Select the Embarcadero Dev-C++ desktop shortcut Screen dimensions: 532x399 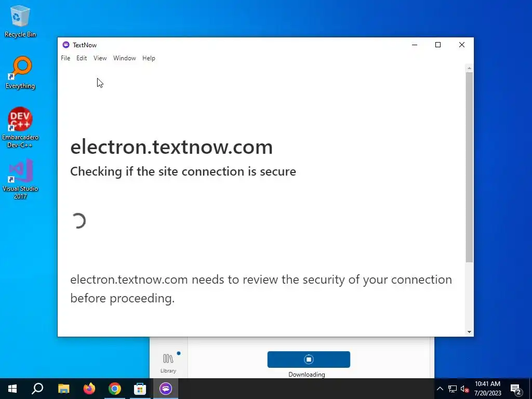[20, 127]
